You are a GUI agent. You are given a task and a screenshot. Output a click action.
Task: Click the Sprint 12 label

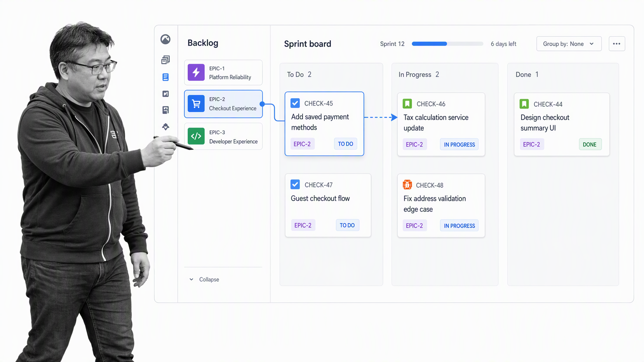[392, 44]
